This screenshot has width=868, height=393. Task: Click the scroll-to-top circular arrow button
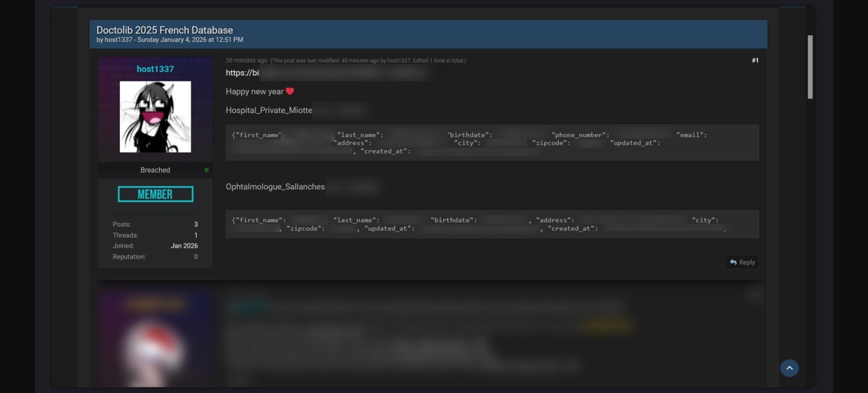click(790, 368)
